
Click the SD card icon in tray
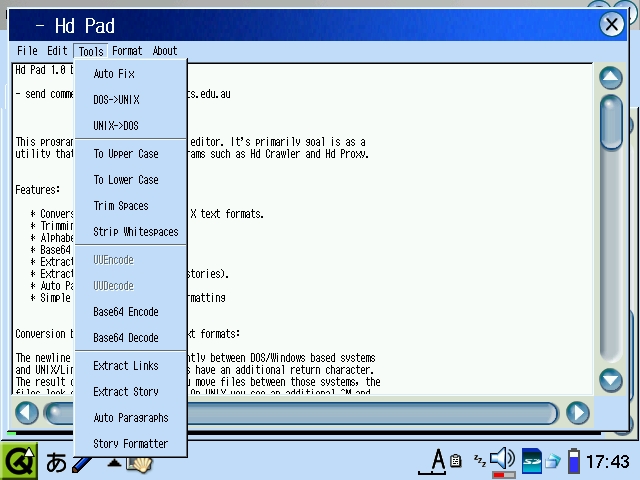point(532,461)
